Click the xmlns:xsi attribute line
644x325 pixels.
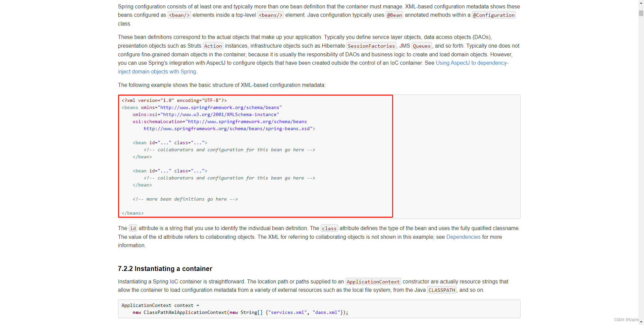pos(206,115)
